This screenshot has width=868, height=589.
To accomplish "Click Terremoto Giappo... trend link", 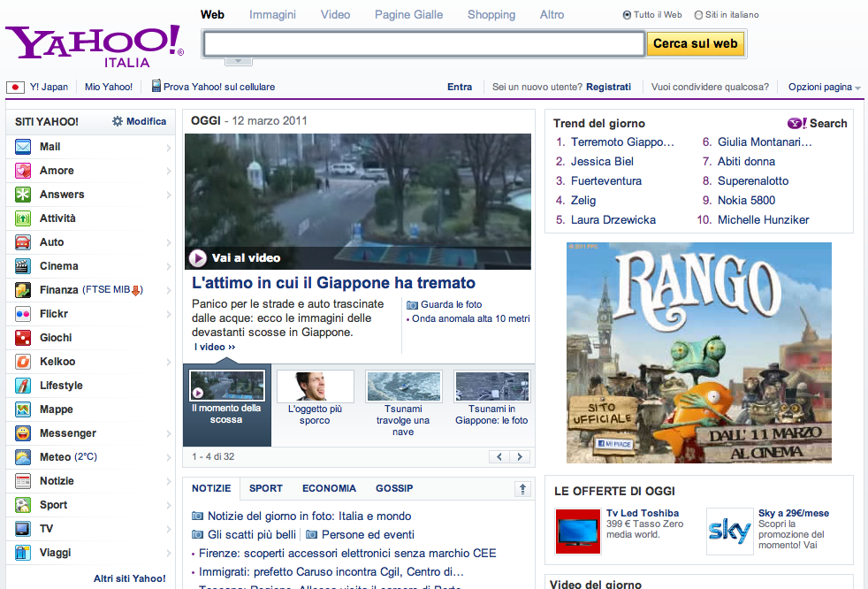I will tap(622, 142).
